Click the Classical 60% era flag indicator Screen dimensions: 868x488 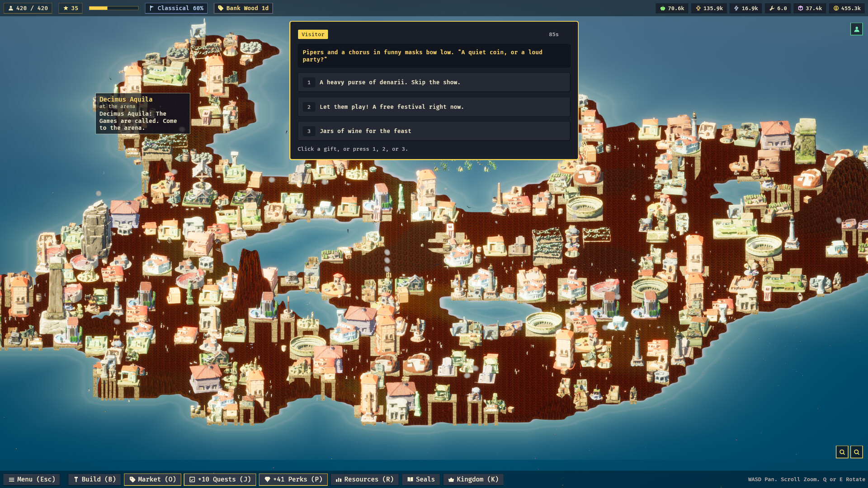[x=176, y=8]
